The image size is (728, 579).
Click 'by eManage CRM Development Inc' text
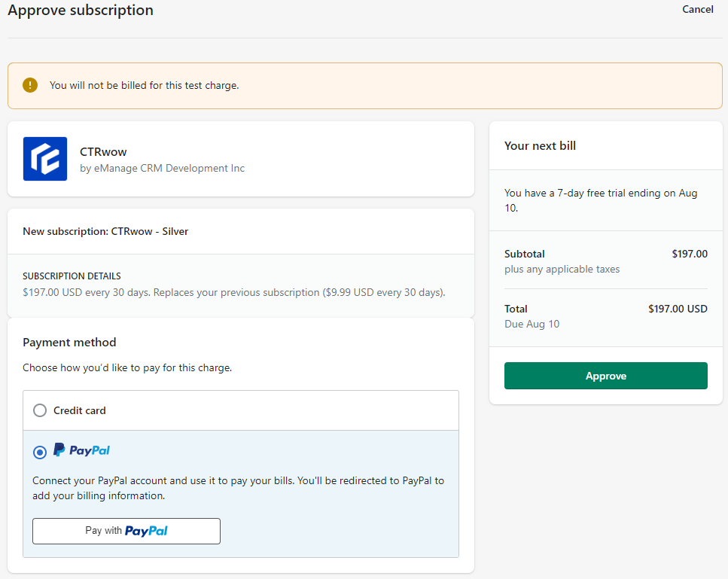162,168
